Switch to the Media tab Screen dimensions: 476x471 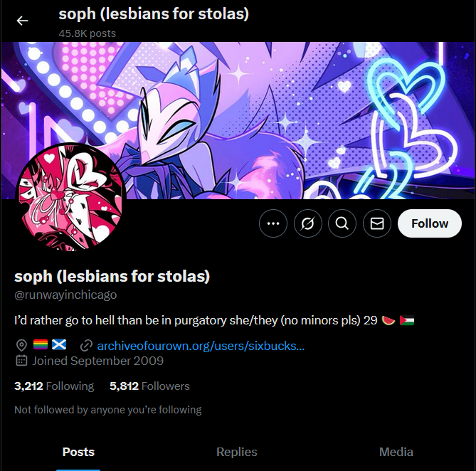396,452
